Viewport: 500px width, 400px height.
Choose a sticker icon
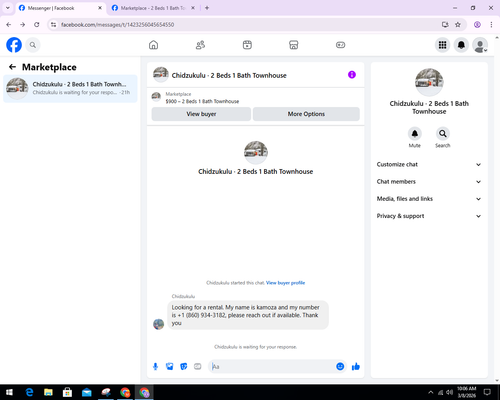[183, 367]
